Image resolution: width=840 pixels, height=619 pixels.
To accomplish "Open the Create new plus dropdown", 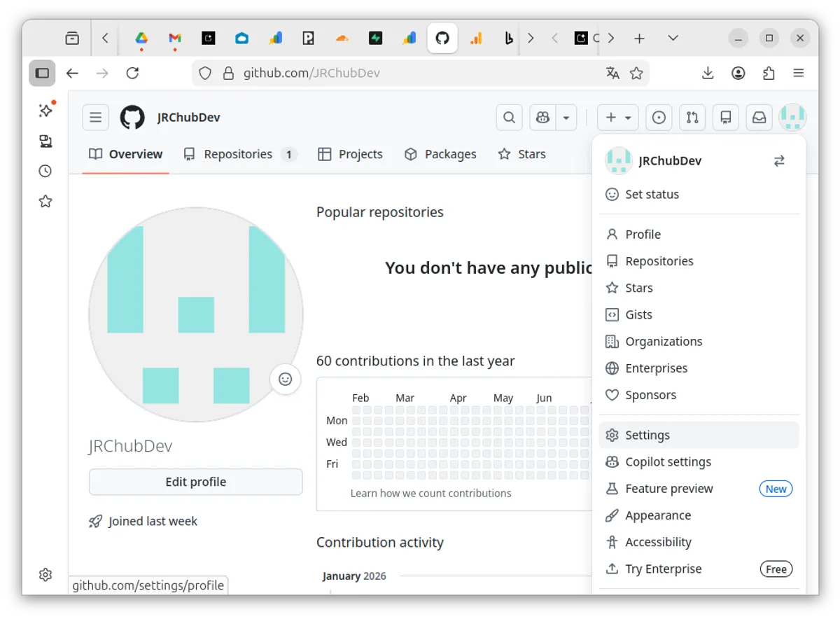I will 618,118.
